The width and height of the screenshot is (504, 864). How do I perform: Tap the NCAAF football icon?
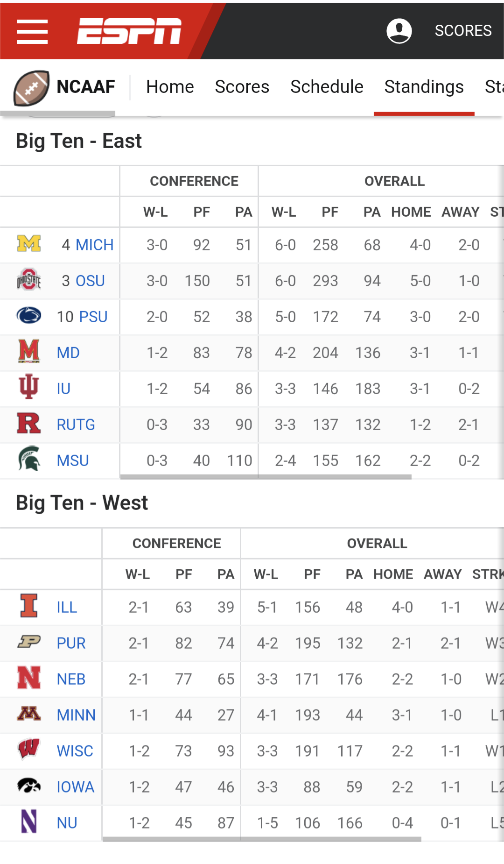(31, 88)
